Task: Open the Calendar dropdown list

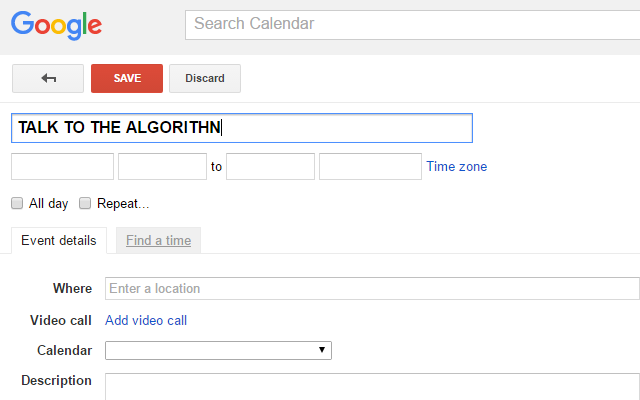Action: [218, 351]
